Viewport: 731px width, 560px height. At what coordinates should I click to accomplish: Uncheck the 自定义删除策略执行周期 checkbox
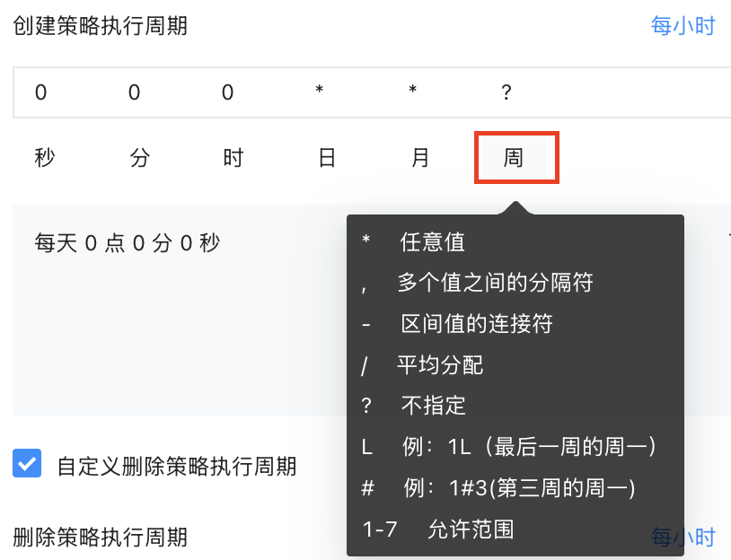(27, 464)
